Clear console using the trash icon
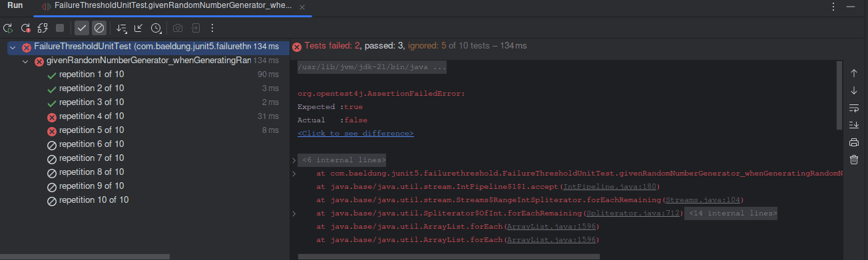This screenshot has width=868, height=260. click(x=854, y=160)
